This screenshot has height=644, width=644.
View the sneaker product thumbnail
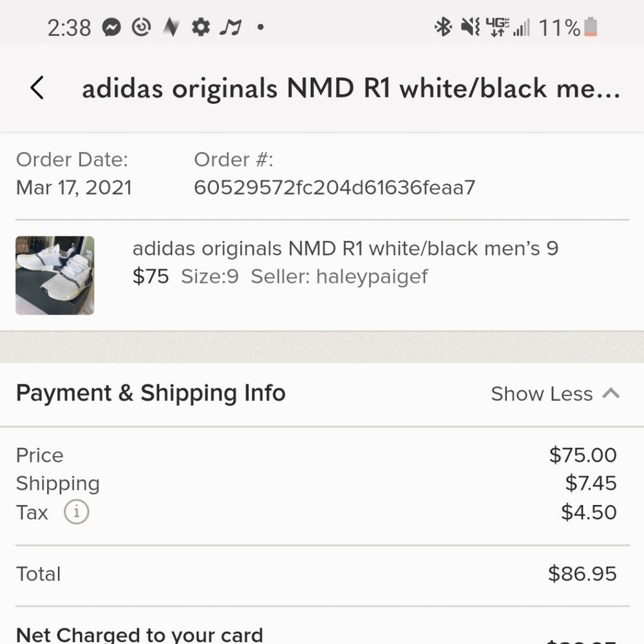pyautogui.click(x=55, y=276)
